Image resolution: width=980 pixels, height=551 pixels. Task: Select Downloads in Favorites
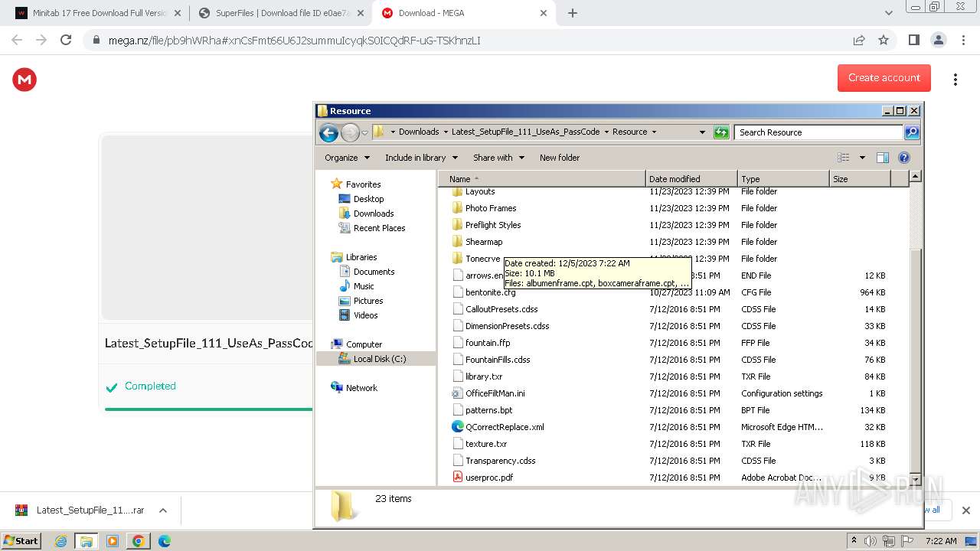[x=374, y=214]
